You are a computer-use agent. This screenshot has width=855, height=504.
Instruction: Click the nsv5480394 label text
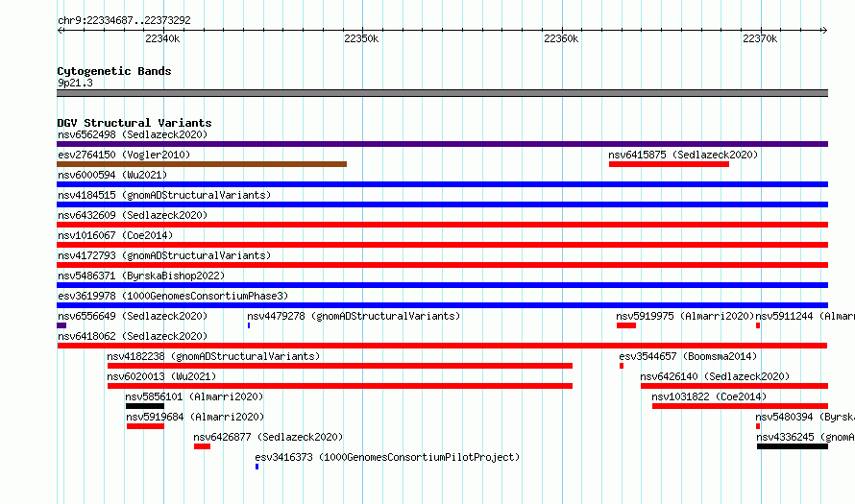pos(805,417)
